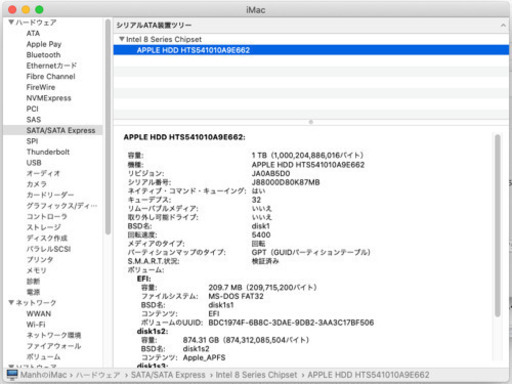Select コントローラ in the sidebar
Viewport: 512px width, 384px height.
[x=47, y=216]
